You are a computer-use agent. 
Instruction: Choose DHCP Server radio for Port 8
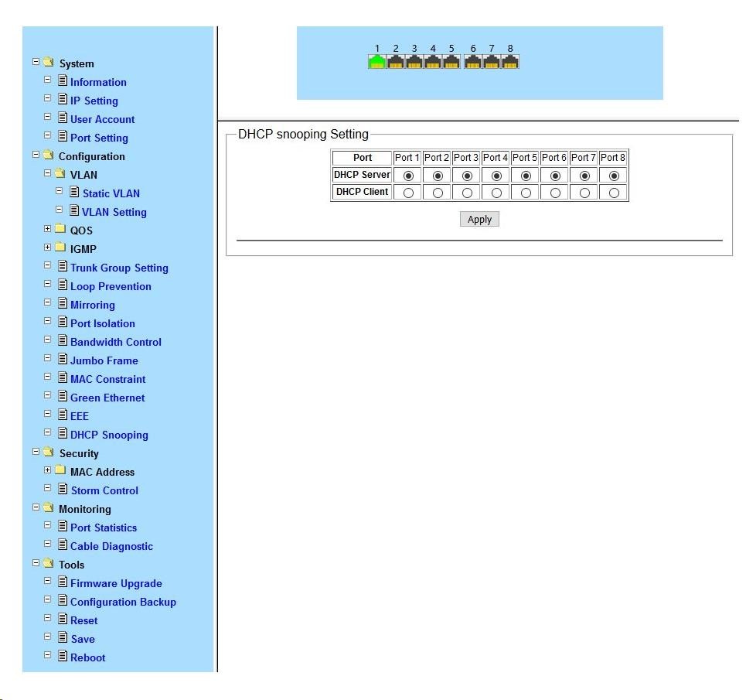[614, 176]
